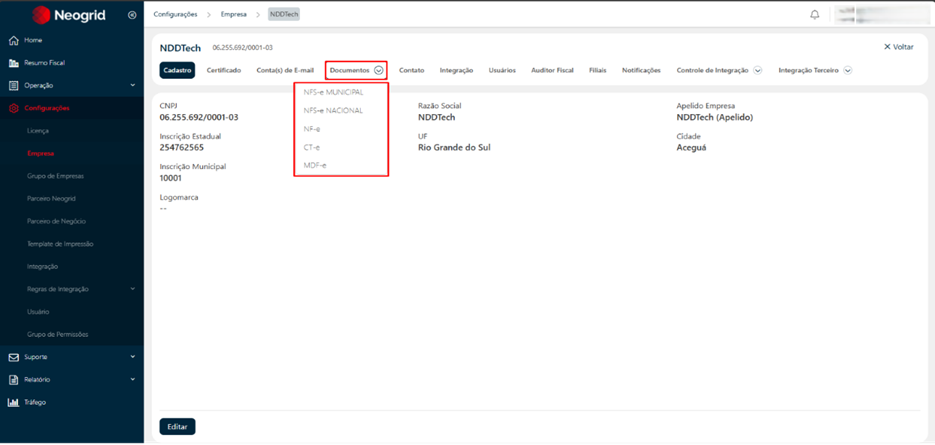Open Grupo de Permissões in the sidebar
The height and width of the screenshot is (445, 935).
pos(58,334)
